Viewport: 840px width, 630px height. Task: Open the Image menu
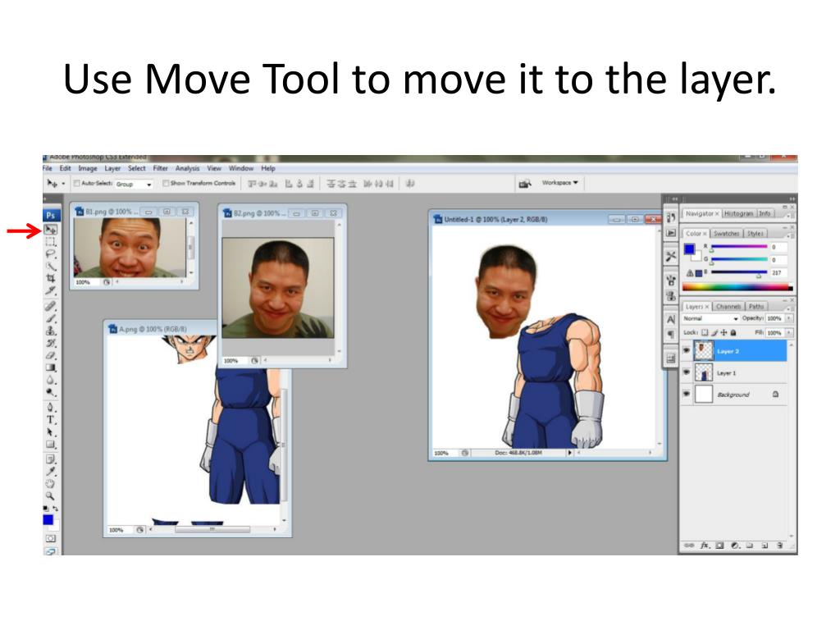(88, 168)
